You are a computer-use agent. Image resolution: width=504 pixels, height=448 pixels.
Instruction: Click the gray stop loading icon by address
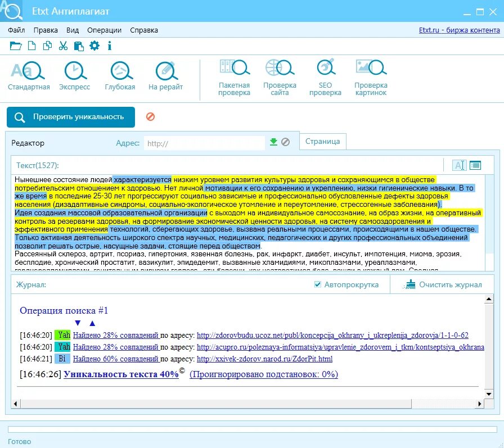click(x=285, y=142)
